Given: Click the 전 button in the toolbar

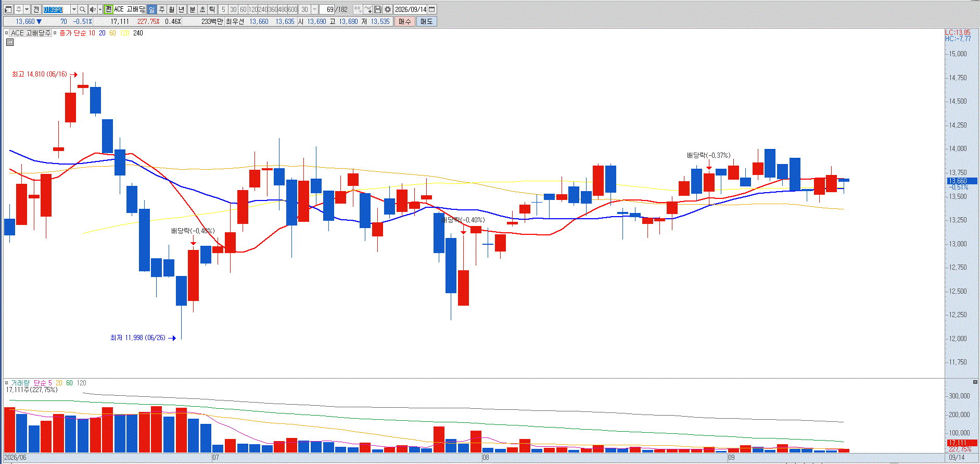Looking at the screenshot, I should pyautogui.click(x=36, y=9).
